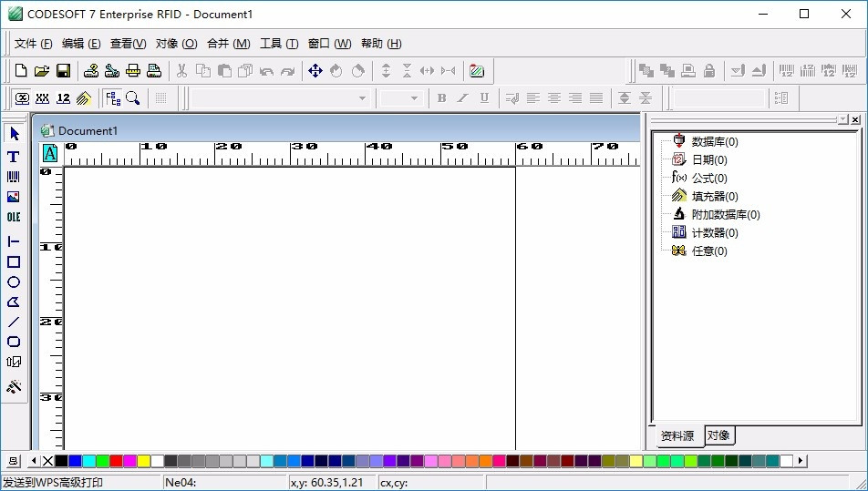The width and height of the screenshot is (868, 491).
Task: Switch to the 资料源 tab
Action: tap(677, 435)
